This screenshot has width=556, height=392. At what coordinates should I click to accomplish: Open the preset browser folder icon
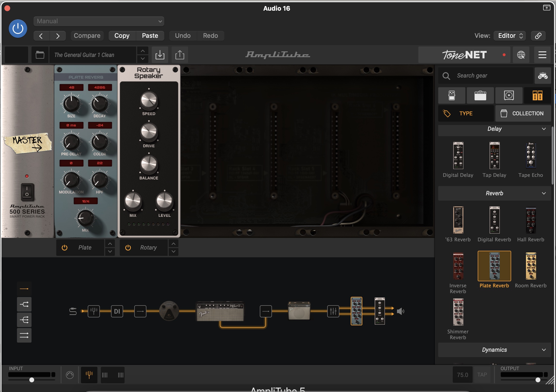pyautogui.click(x=40, y=55)
